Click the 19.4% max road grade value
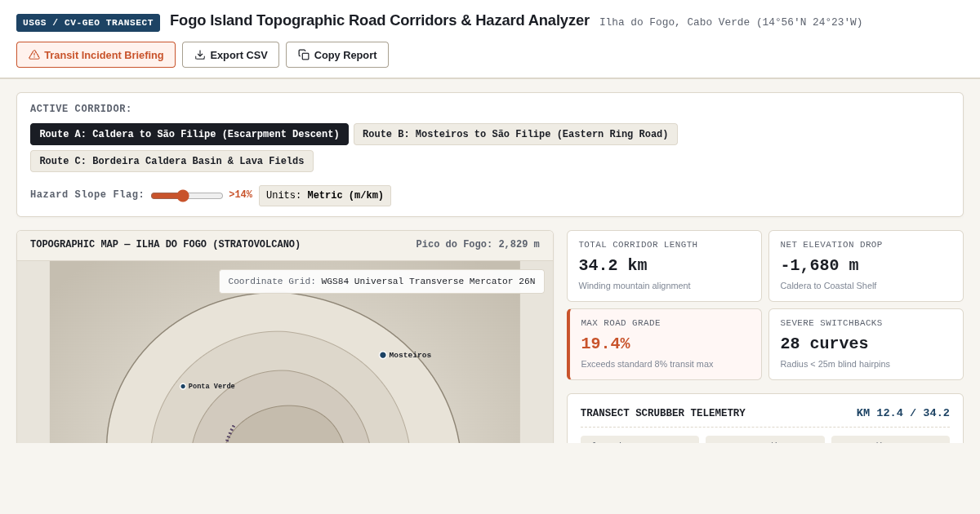Viewport: 980px width, 514px height. (x=605, y=343)
